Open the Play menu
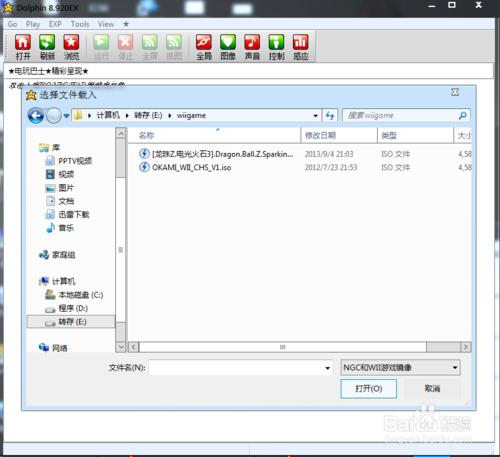500x457 pixels. pyautogui.click(x=33, y=24)
